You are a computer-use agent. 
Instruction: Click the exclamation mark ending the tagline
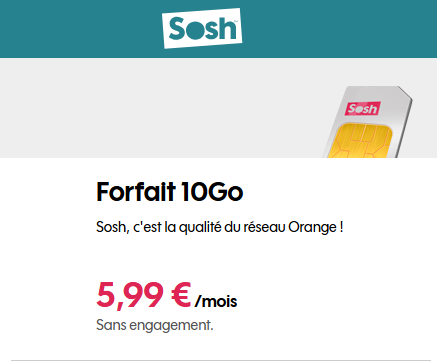[x=341, y=227]
